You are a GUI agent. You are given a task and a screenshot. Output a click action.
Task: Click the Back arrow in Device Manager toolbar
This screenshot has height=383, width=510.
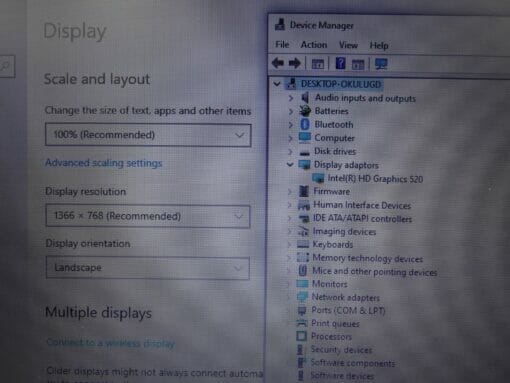(x=278, y=63)
